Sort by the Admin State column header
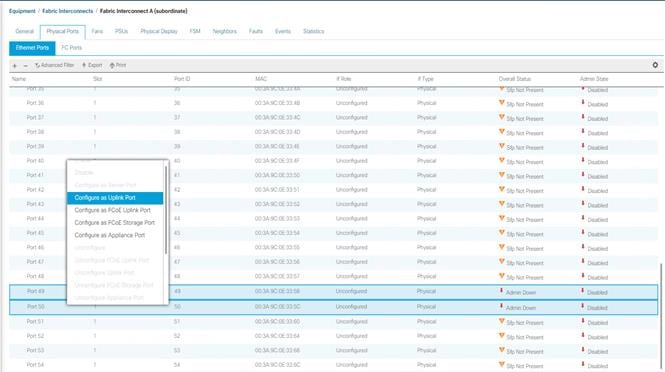This screenshot has height=372, width=665. 594,79
